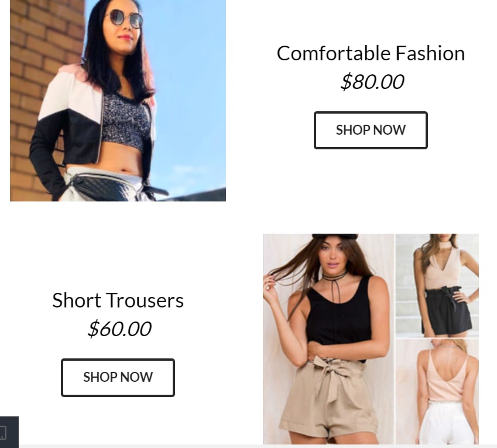
Task: Click the black tank top on model
Action: (339, 312)
